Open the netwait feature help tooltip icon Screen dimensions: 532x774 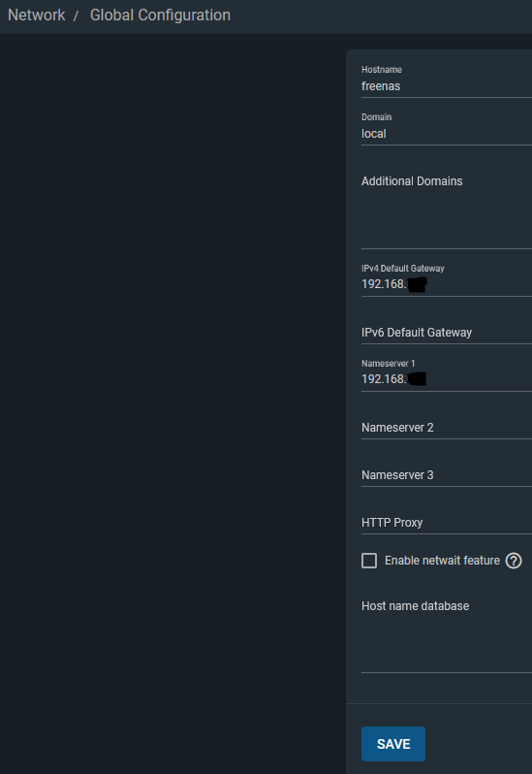pyautogui.click(x=514, y=561)
